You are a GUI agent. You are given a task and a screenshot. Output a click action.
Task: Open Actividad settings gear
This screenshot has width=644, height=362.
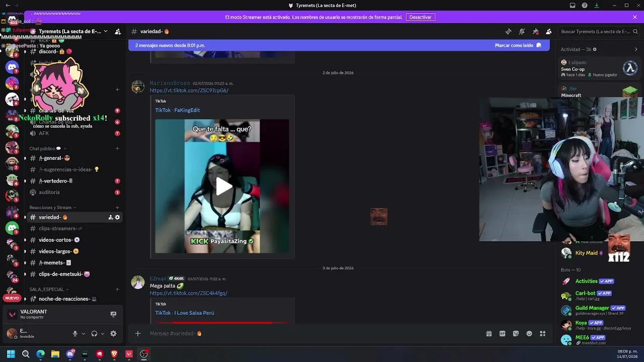[x=595, y=49]
